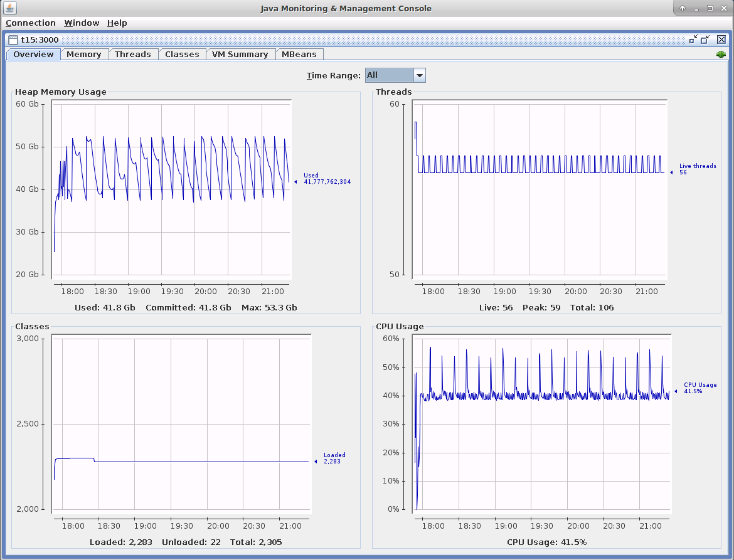The image size is (734, 560).
Task: Iconify the t15:3000 internal frame
Action: [693, 40]
